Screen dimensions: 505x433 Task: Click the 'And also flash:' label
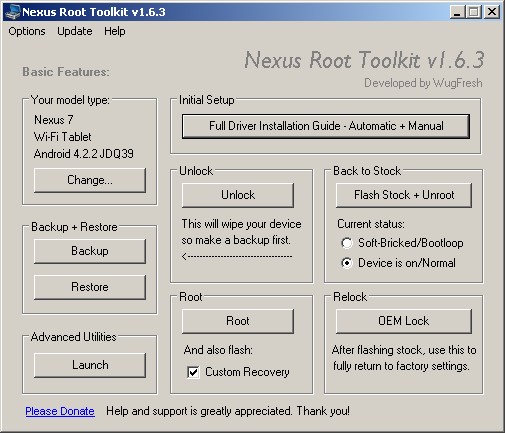(218, 350)
